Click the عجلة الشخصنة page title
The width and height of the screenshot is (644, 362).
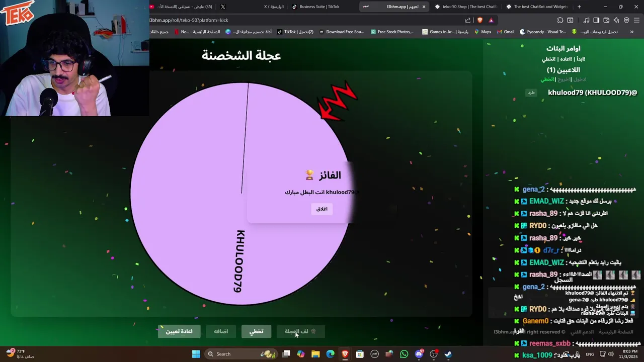(241, 55)
